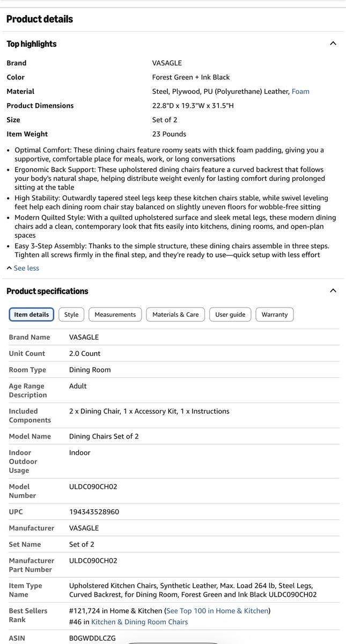This screenshot has width=346, height=644.
Task: Click the Product specifications heading
Action: (47, 291)
